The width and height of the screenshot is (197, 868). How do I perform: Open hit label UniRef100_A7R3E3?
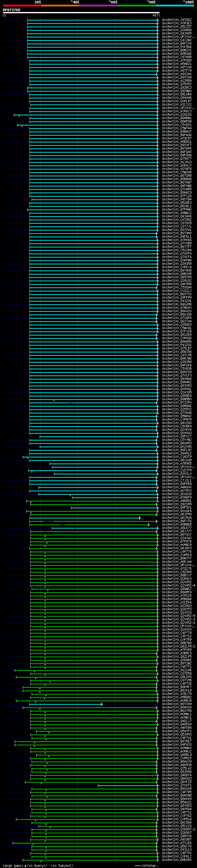point(176,23)
